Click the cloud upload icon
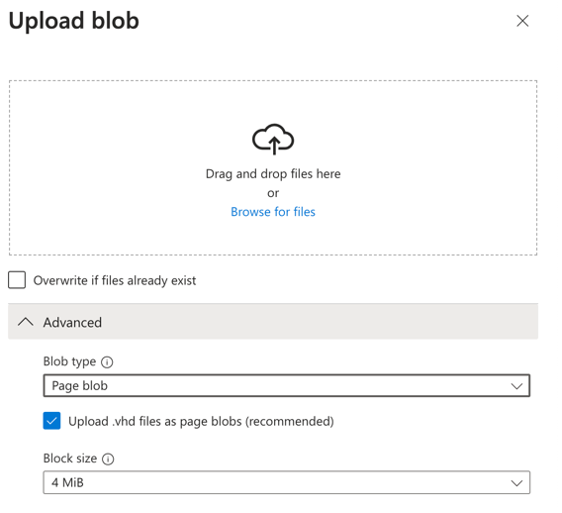This screenshot has width=562, height=513. pos(273,139)
